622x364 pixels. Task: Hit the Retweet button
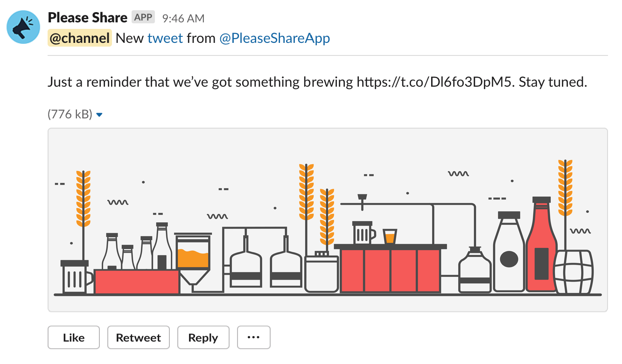pos(139,338)
